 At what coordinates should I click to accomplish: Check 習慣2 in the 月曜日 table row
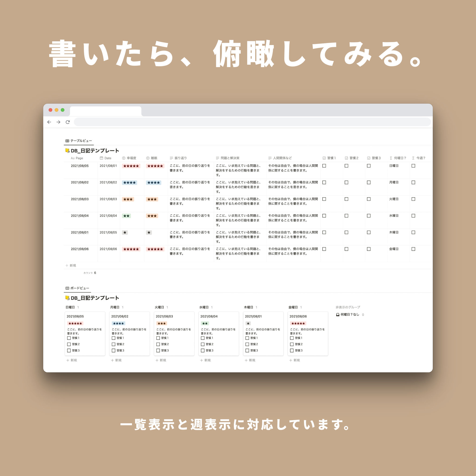point(346,182)
